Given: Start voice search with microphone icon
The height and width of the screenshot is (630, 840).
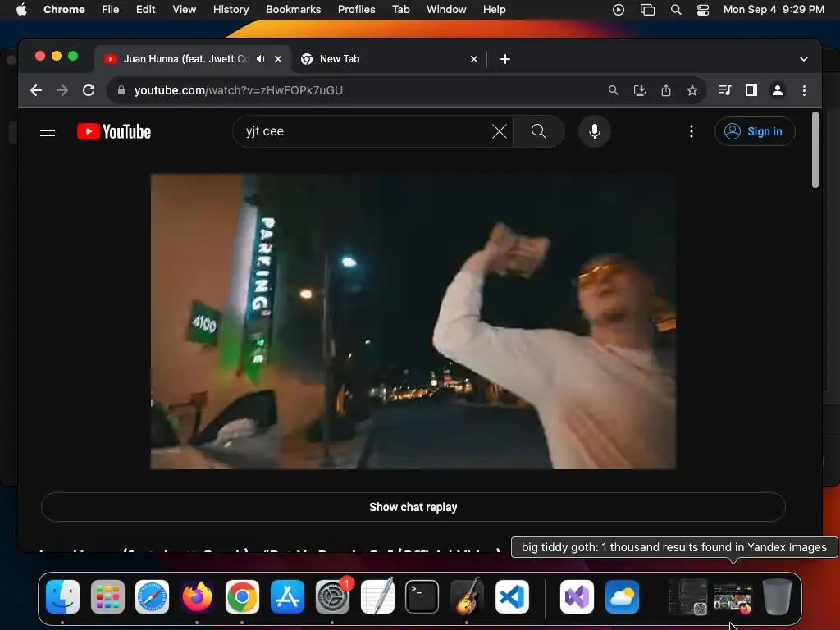Looking at the screenshot, I should pos(594,131).
